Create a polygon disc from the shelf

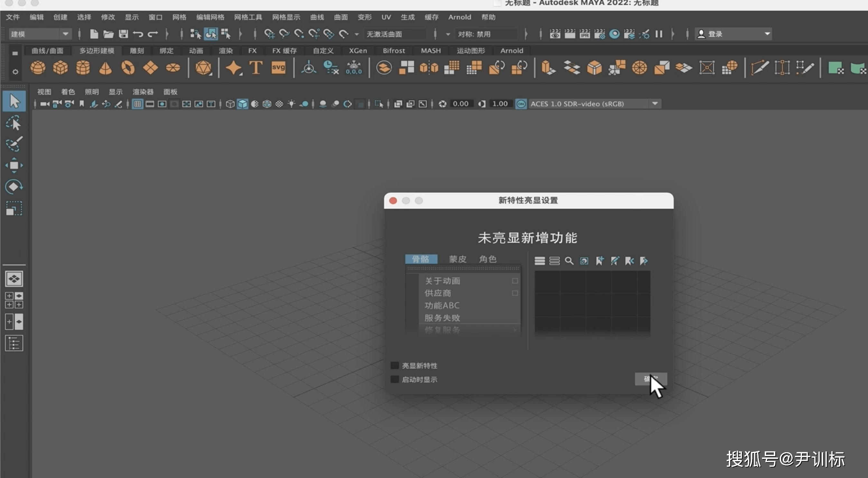click(173, 68)
